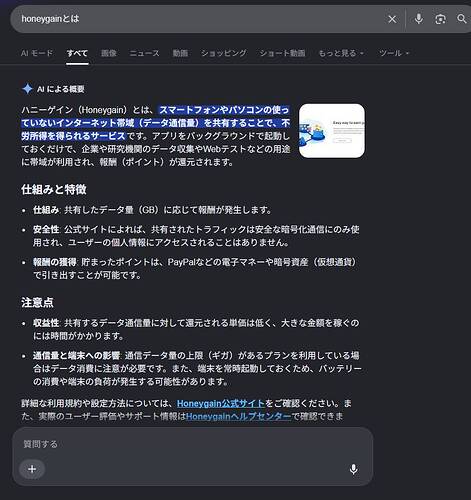Screen dimensions: 471x500
Task: Click the 注意点 heading
Action: coord(37,303)
